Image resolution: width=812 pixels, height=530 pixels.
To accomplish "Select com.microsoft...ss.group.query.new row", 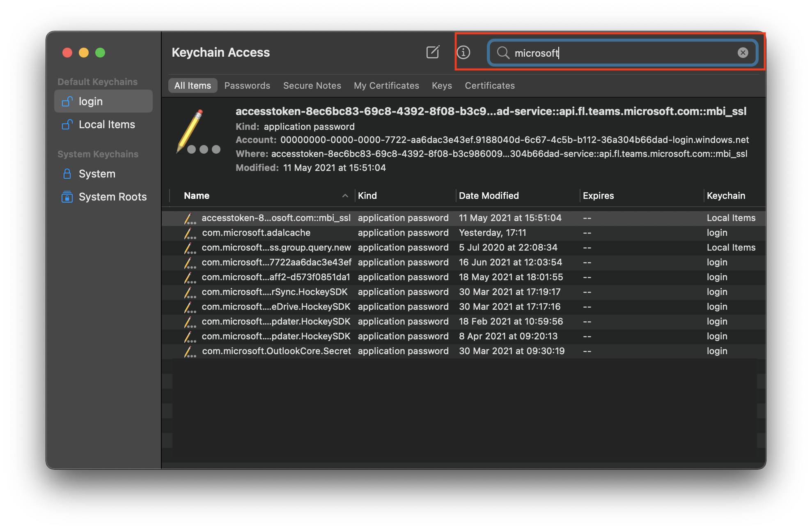I will (463, 247).
